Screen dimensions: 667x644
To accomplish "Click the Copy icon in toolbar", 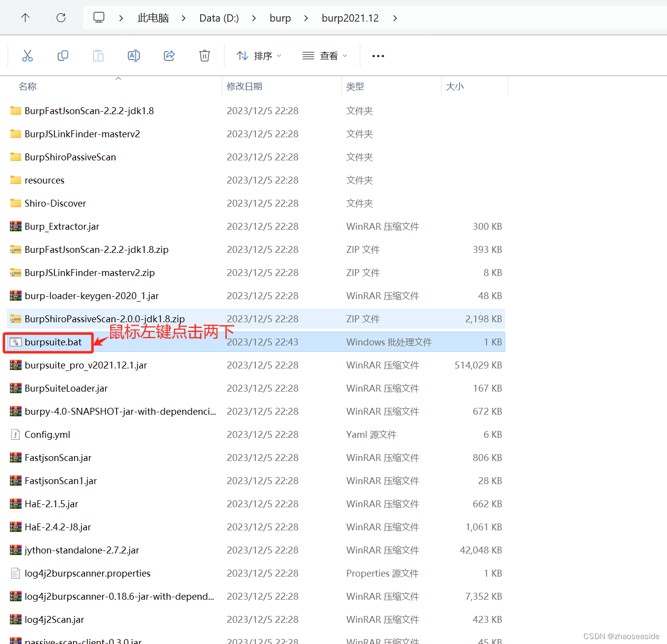I will pyautogui.click(x=63, y=56).
